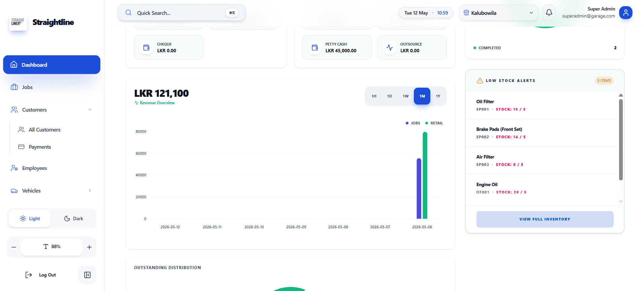
Task: Click the Revenue Overview pulse icon
Action: [136, 103]
